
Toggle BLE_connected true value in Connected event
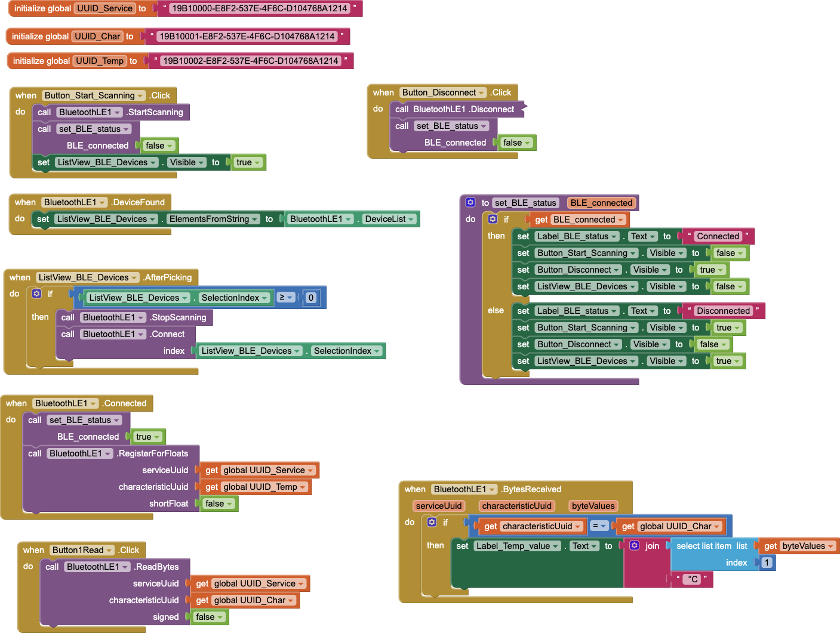(x=147, y=437)
